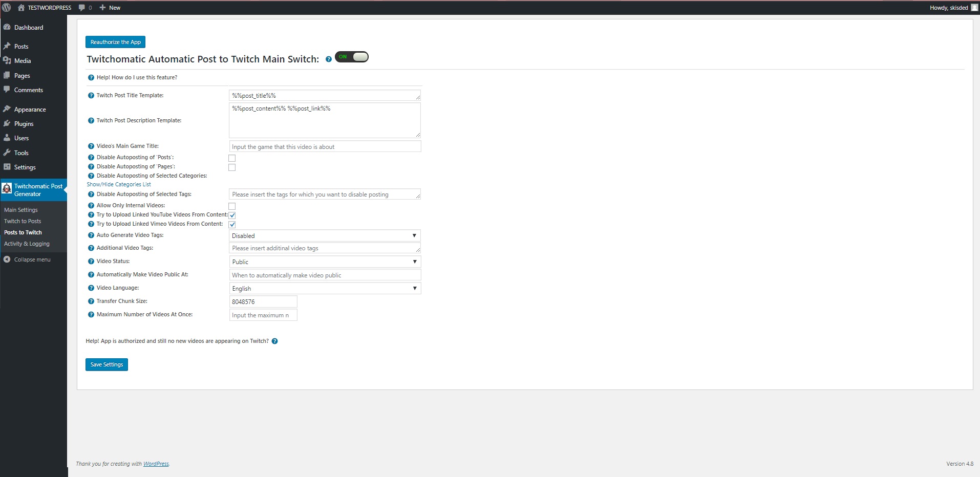Click help icon for Automatically Make Video Public At

coord(91,274)
